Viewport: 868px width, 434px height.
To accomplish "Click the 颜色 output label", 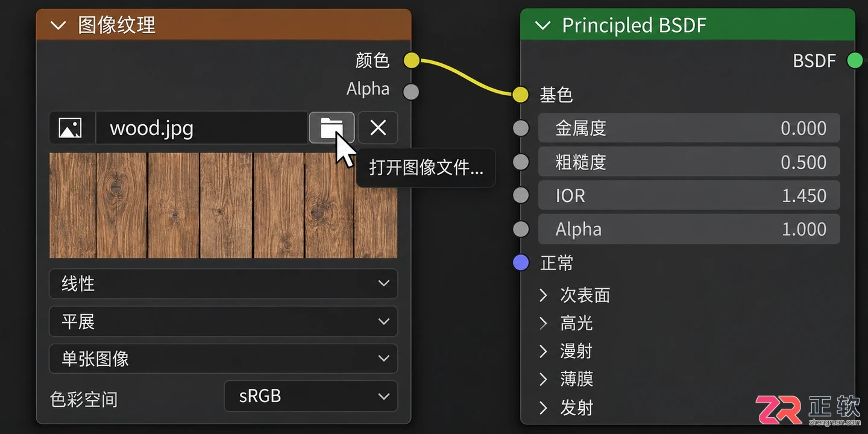I will click(373, 60).
